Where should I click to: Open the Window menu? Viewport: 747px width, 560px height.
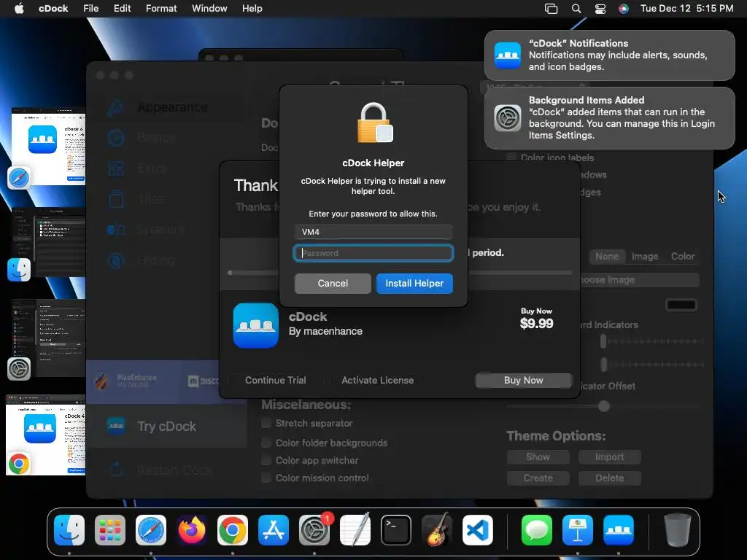[x=209, y=9]
